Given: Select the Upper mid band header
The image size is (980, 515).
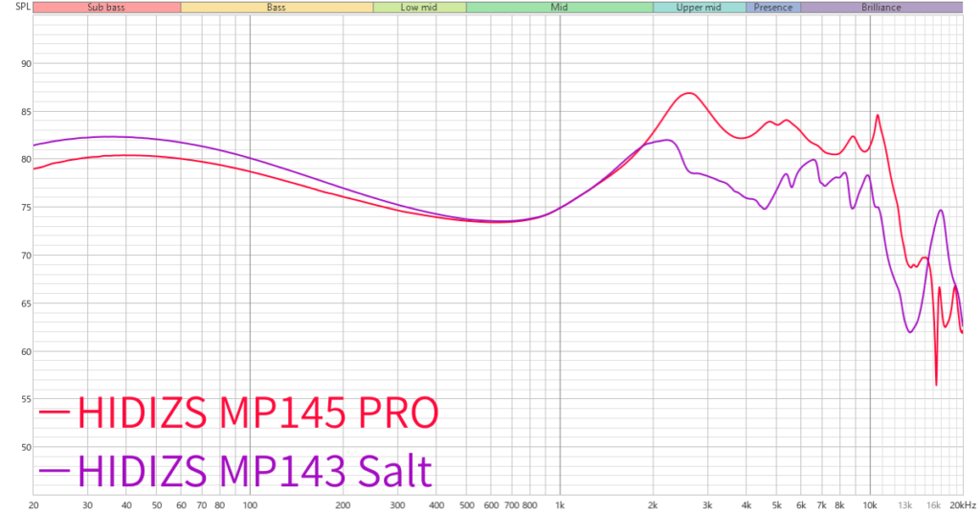Looking at the screenshot, I should click(x=699, y=8).
